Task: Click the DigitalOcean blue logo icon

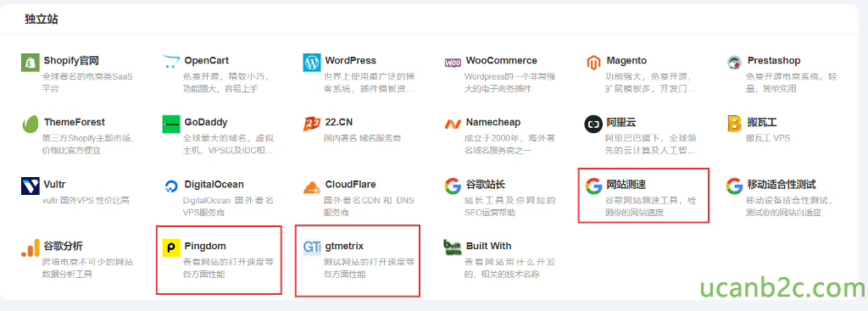Action: coord(171,187)
